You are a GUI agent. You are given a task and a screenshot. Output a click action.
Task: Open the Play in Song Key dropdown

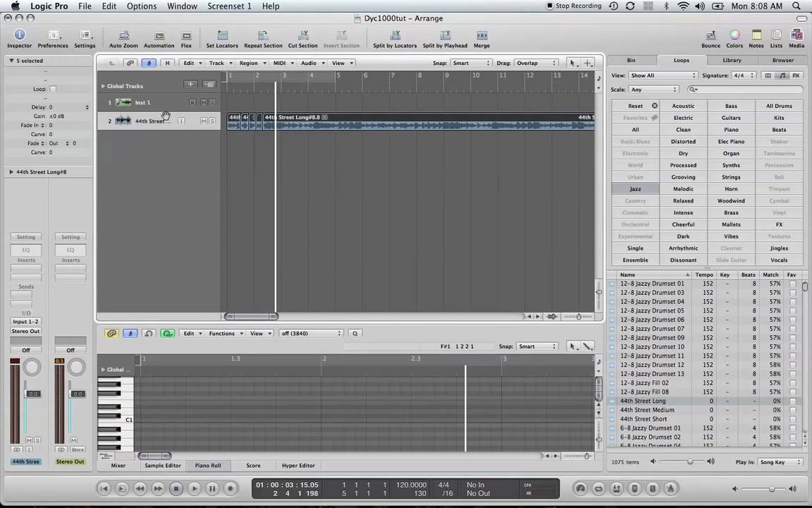click(780, 461)
